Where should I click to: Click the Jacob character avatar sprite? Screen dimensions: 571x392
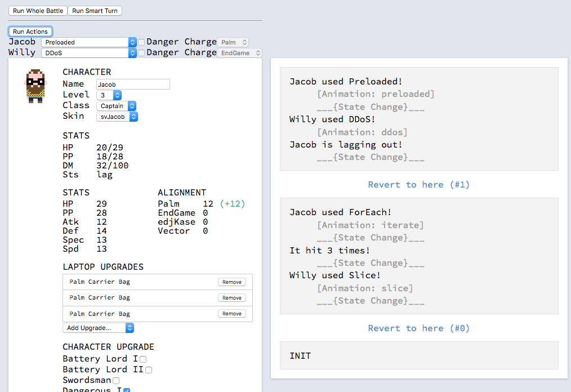[35, 86]
